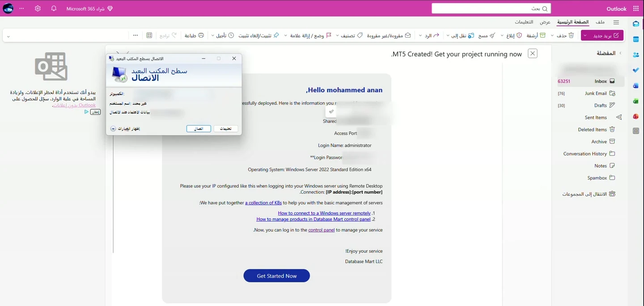The image size is (644, 306).
Task: Open the People contacts icon
Action: click(636, 55)
